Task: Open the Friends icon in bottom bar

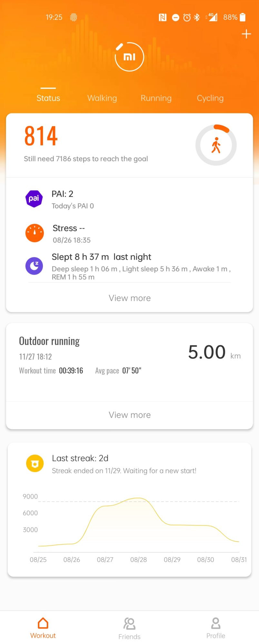Action: pos(129,624)
